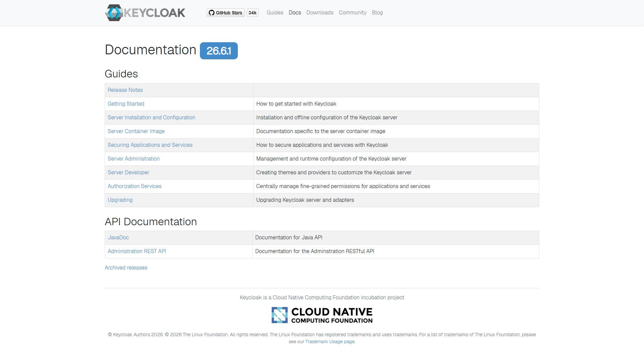This screenshot has height=362, width=644.
Task: Click the Keycloak logo in the header
Action: coord(145,13)
